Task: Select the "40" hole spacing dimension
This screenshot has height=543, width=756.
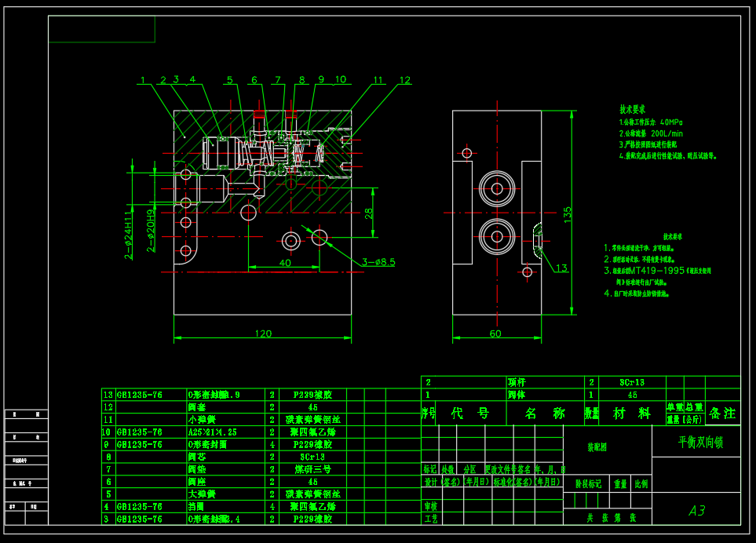Action: [285, 263]
